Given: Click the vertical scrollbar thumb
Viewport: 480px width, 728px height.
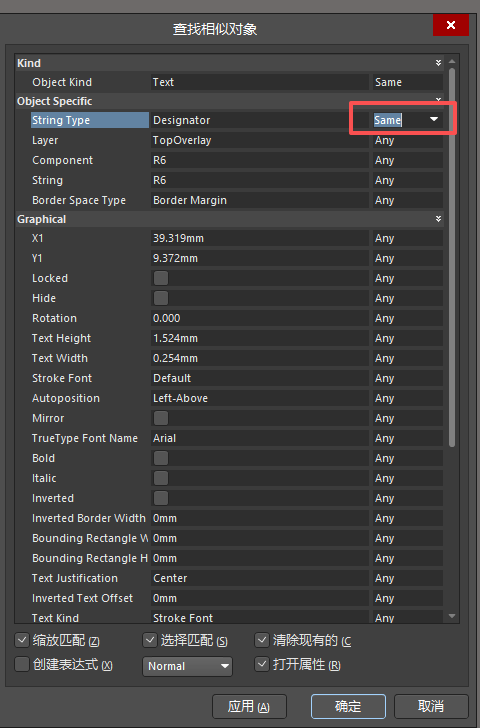Looking at the screenshot, I should [x=452, y=258].
